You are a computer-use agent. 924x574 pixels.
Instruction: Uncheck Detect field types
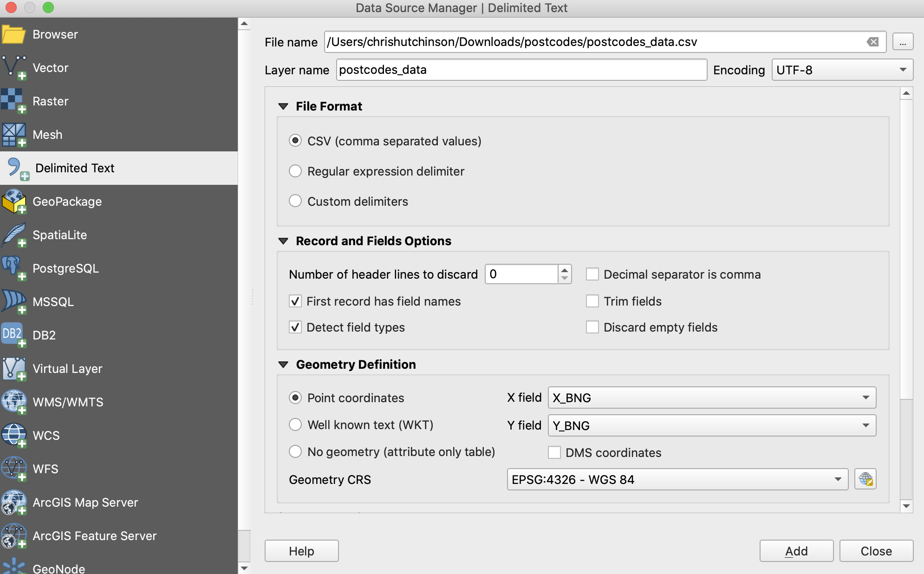pyautogui.click(x=295, y=327)
